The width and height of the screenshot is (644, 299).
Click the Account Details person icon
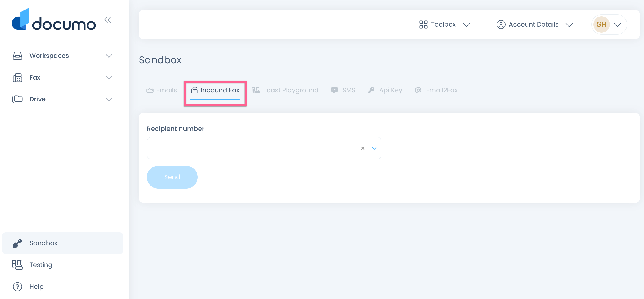(x=501, y=24)
